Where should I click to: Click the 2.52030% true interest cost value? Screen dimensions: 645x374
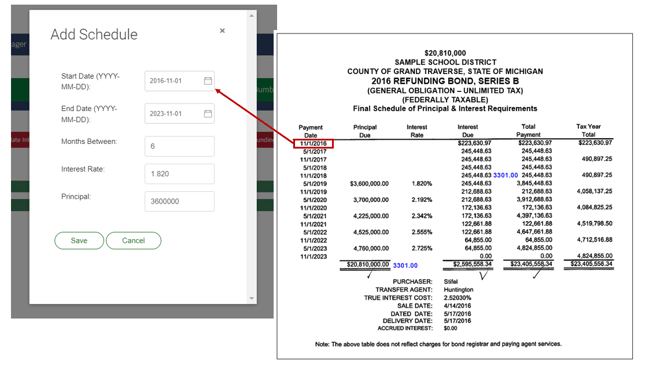click(457, 297)
